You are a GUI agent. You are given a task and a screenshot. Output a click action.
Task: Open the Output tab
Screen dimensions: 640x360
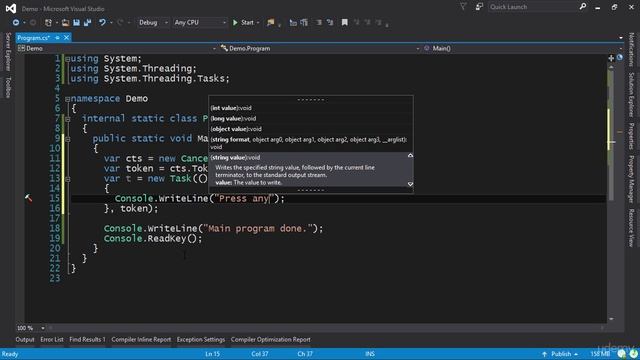(x=24, y=339)
